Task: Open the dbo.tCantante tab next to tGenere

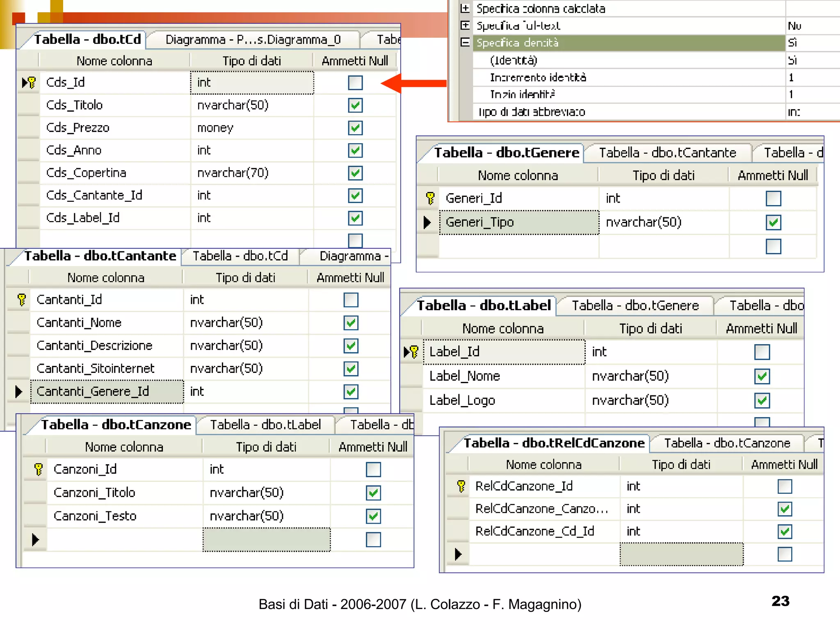Action: pyautogui.click(x=667, y=153)
